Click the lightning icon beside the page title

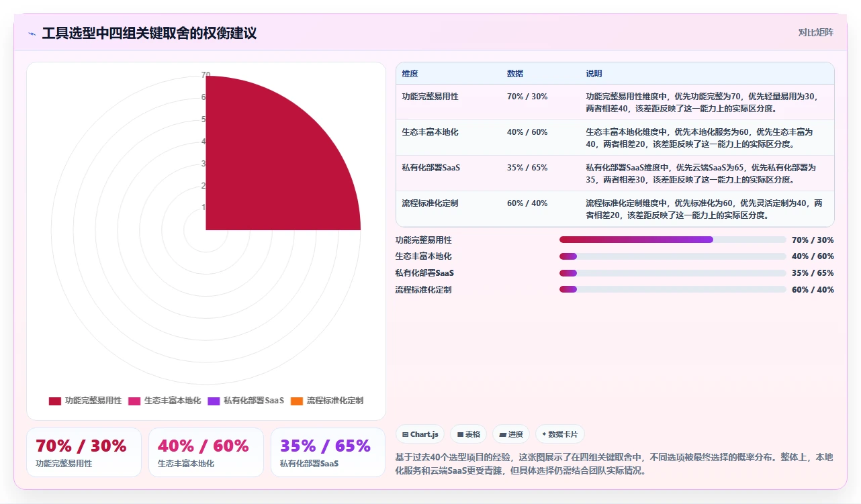pos(32,34)
